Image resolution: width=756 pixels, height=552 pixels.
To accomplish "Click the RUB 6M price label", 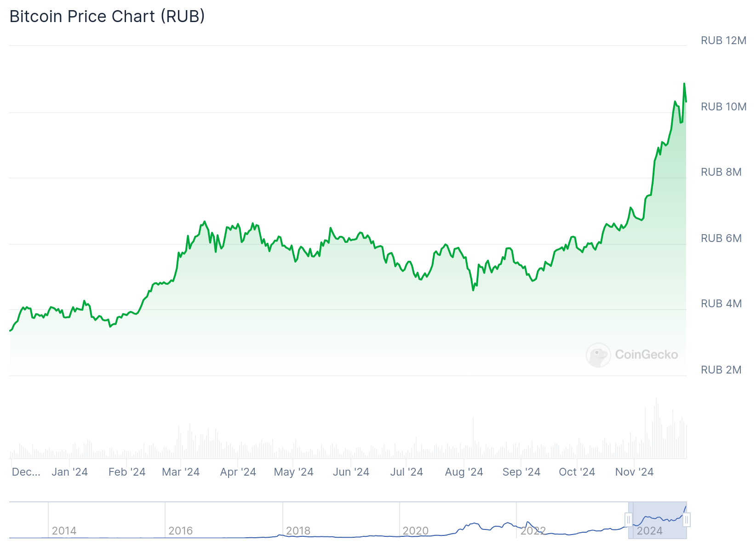I will pyautogui.click(x=721, y=238).
